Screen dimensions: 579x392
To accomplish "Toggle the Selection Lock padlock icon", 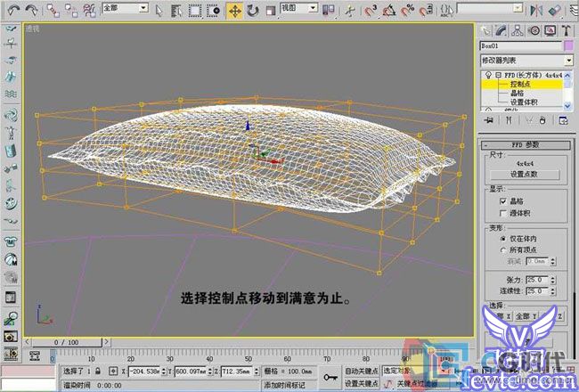I will [97, 371].
